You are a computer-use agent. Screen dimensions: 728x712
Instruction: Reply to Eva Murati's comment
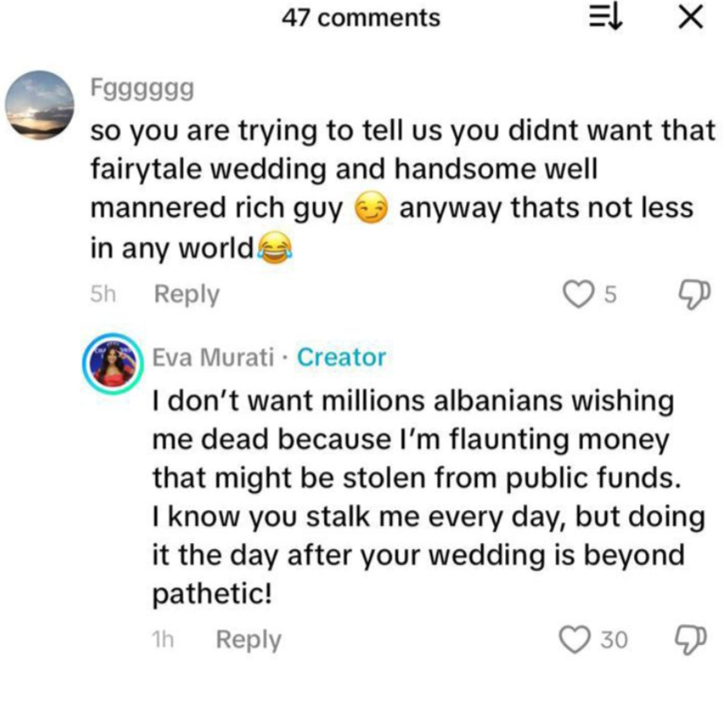[x=248, y=640]
